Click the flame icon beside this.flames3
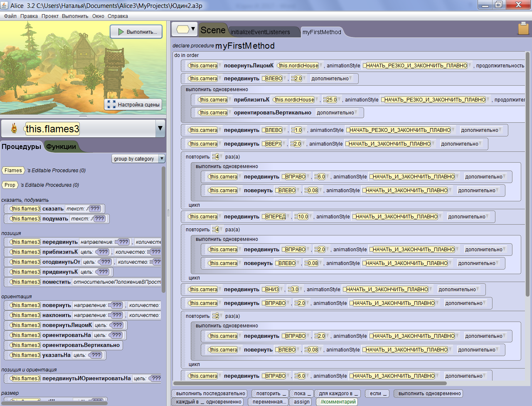 (x=14, y=129)
